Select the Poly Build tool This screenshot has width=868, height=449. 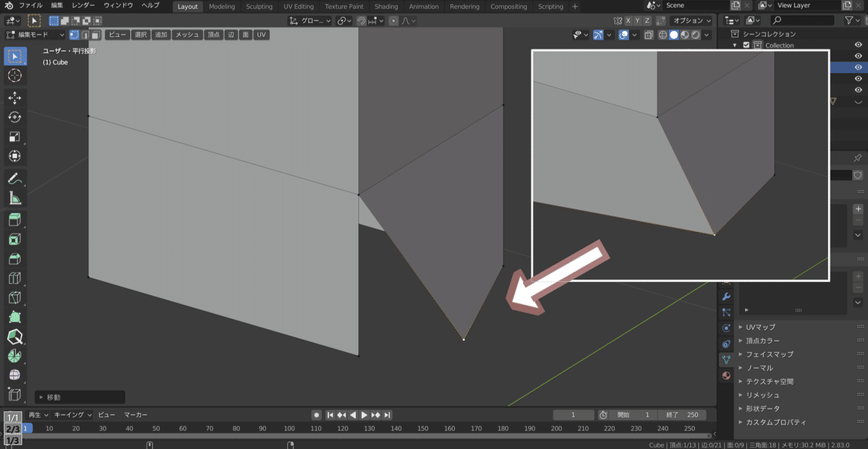pyautogui.click(x=15, y=317)
